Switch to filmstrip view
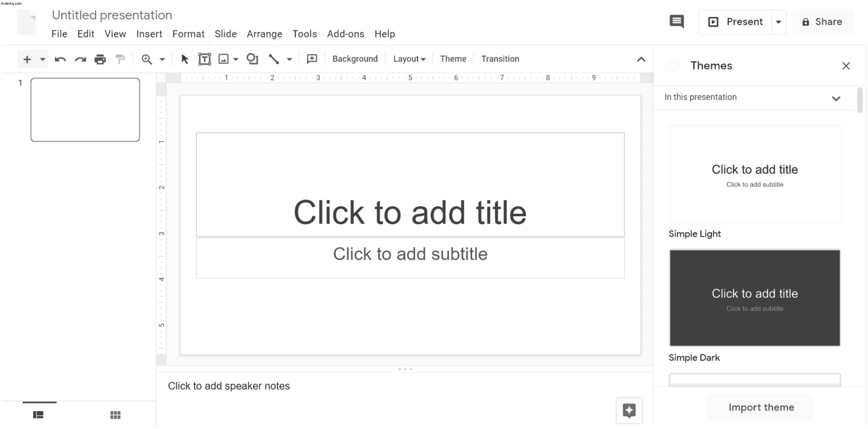Viewport: 868px width, 429px height. pos(38,415)
